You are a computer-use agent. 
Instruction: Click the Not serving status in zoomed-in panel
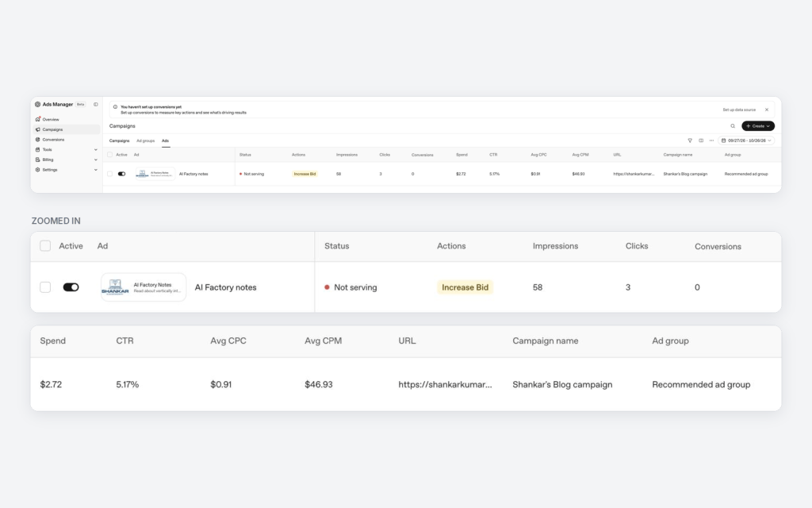(350, 287)
